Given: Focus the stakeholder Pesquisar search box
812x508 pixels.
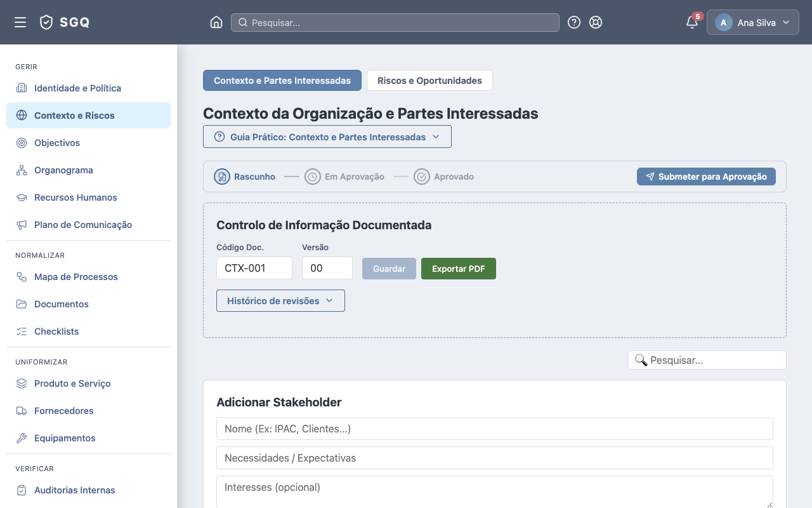Looking at the screenshot, I should pyautogui.click(x=707, y=360).
